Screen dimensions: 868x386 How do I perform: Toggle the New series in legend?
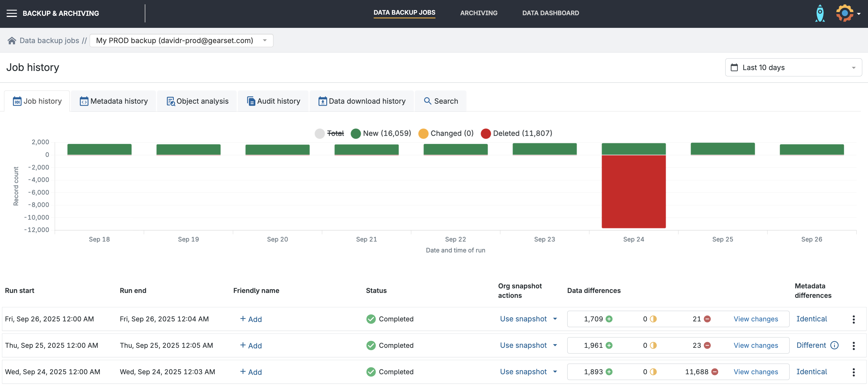[387, 133]
